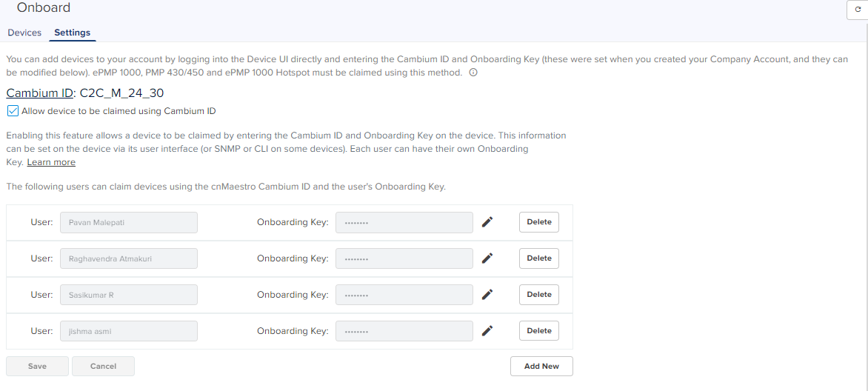Click Onboarding Key field for jishma asmi
Image resolution: width=868 pixels, height=391 pixels.
[x=404, y=330]
